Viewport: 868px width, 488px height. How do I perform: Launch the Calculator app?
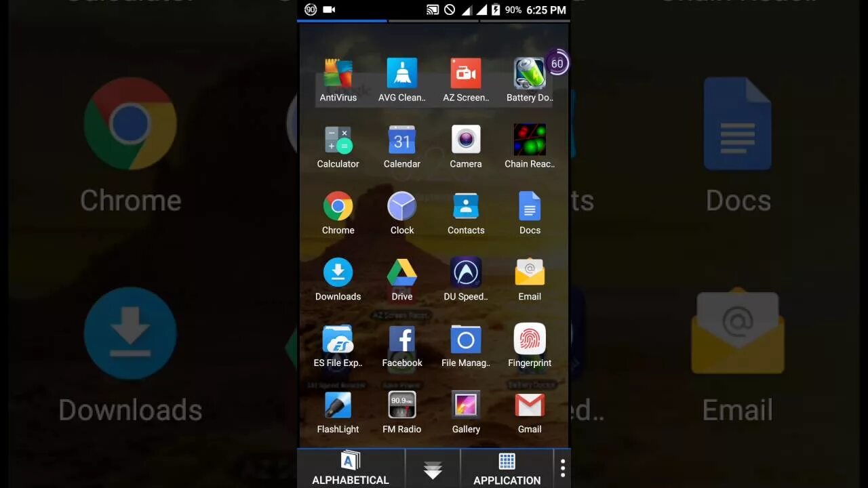point(338,146)
